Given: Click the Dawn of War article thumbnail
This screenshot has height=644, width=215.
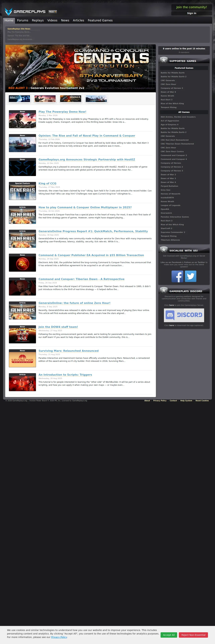Looking at the screenshot, I should pyautogui.click(x=22, y=334).
